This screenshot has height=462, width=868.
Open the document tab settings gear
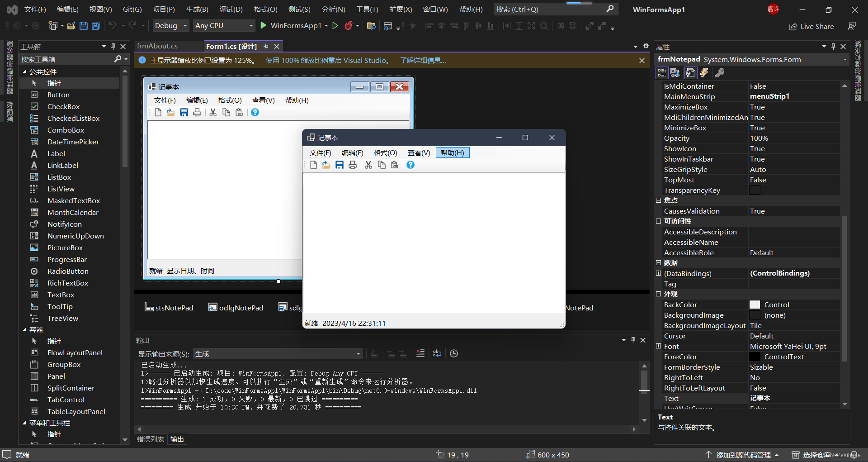(646, 46)
